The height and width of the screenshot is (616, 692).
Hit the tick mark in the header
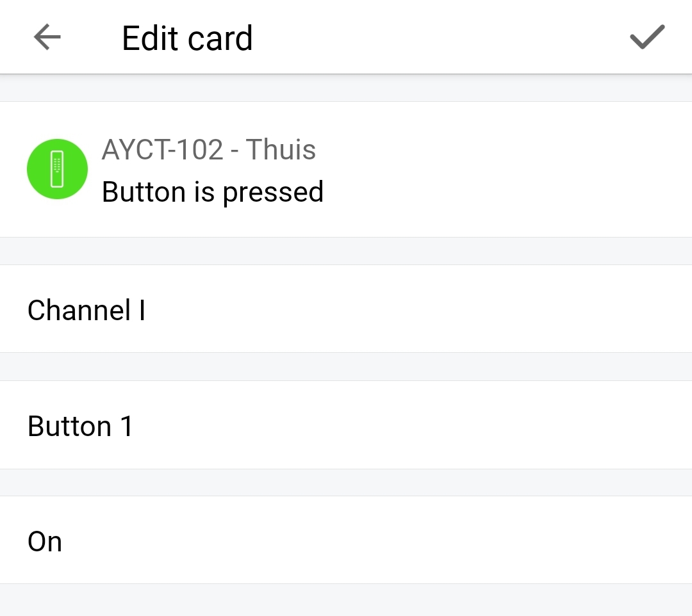click(x=647, y=38)
